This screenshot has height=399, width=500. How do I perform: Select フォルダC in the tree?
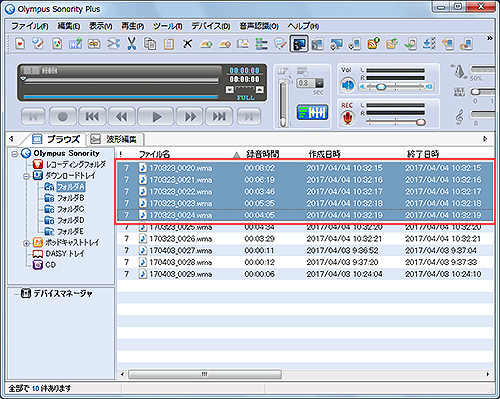coord(71,209)
